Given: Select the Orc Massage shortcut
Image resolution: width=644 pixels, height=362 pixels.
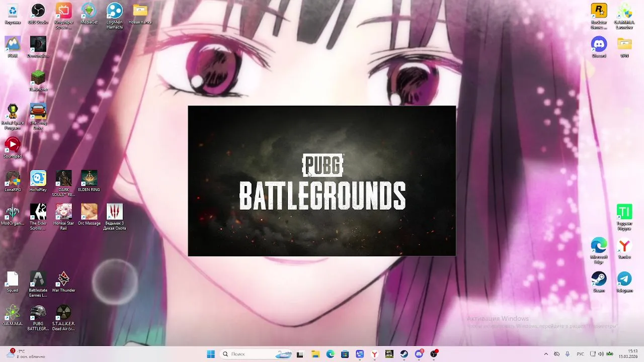Looking at the screenshot, I should [89, 215].
